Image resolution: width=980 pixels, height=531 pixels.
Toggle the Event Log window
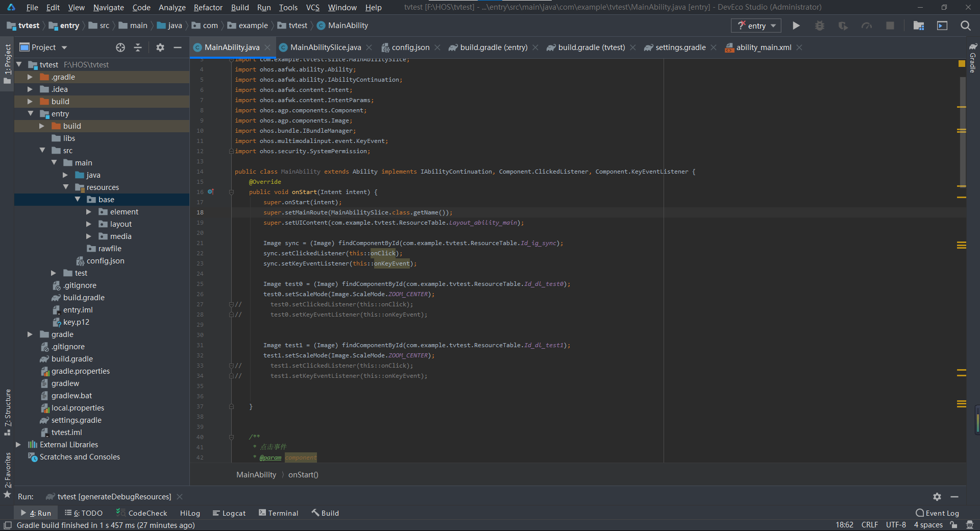click(x=937, y=513)
